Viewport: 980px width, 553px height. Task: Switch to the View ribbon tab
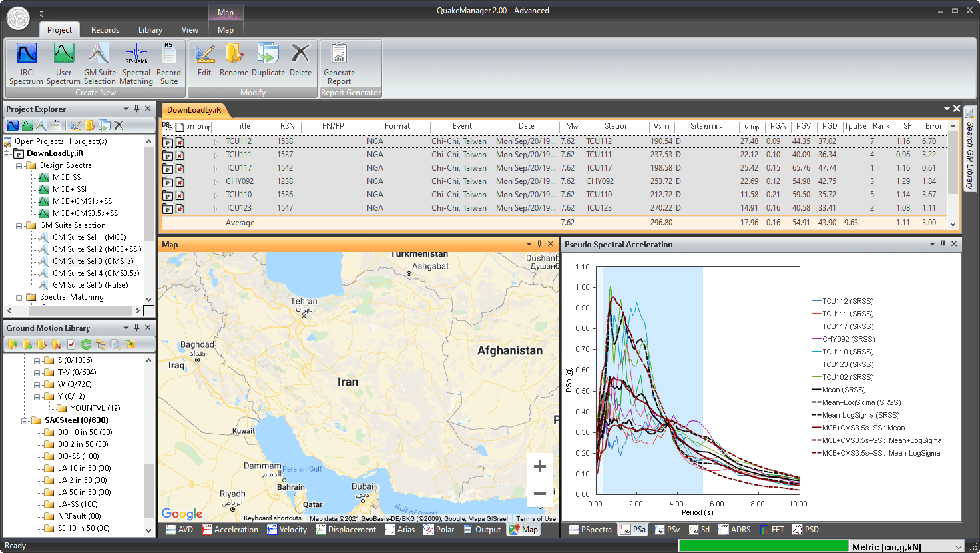190,30
